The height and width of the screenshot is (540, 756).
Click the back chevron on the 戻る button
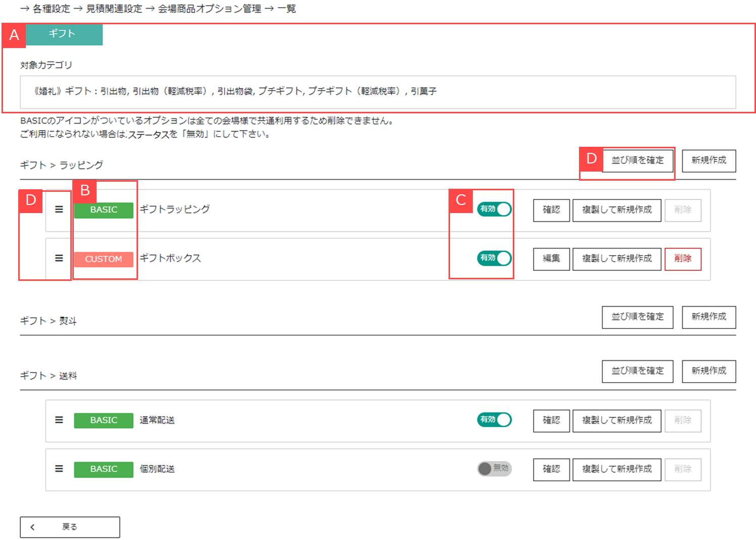tap(32, 526)
